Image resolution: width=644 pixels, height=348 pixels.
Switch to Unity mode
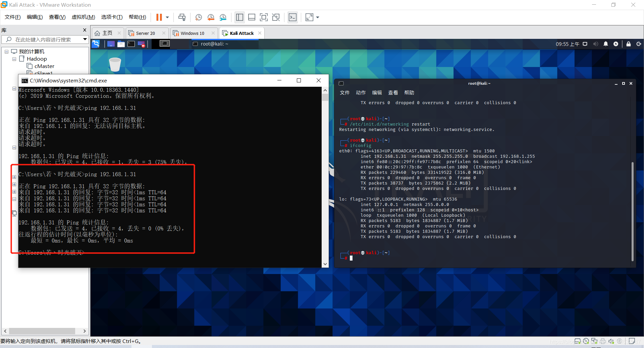276,17
